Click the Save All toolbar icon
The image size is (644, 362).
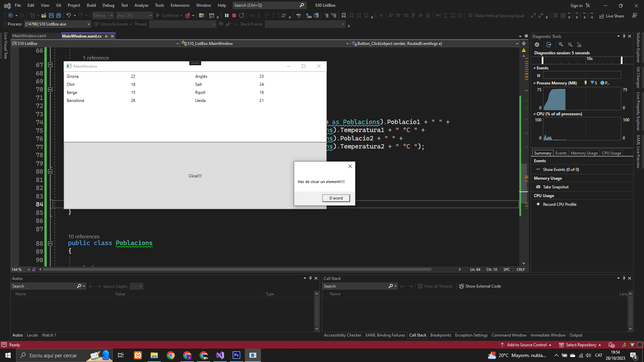[x=59, y=15]
